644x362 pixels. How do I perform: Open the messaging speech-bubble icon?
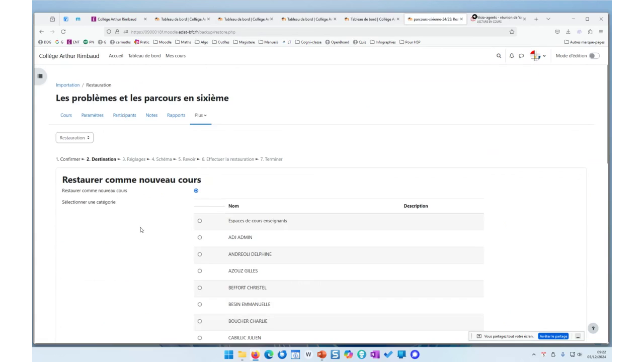point(521,56)
